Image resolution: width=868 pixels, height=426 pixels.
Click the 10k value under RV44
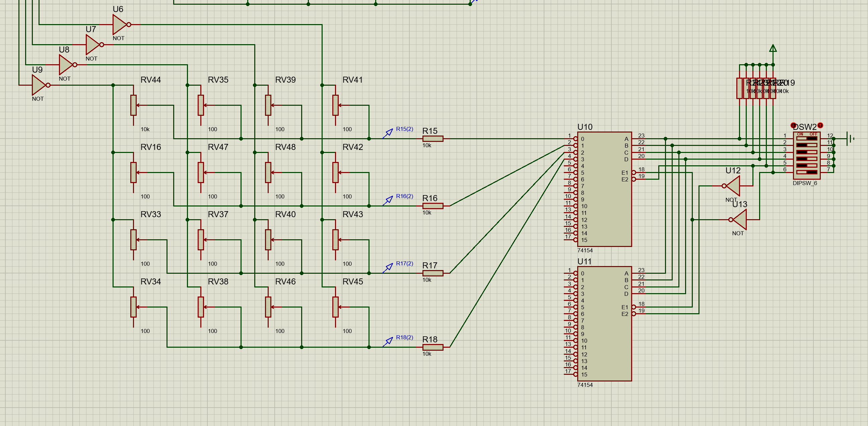(145, 129)
